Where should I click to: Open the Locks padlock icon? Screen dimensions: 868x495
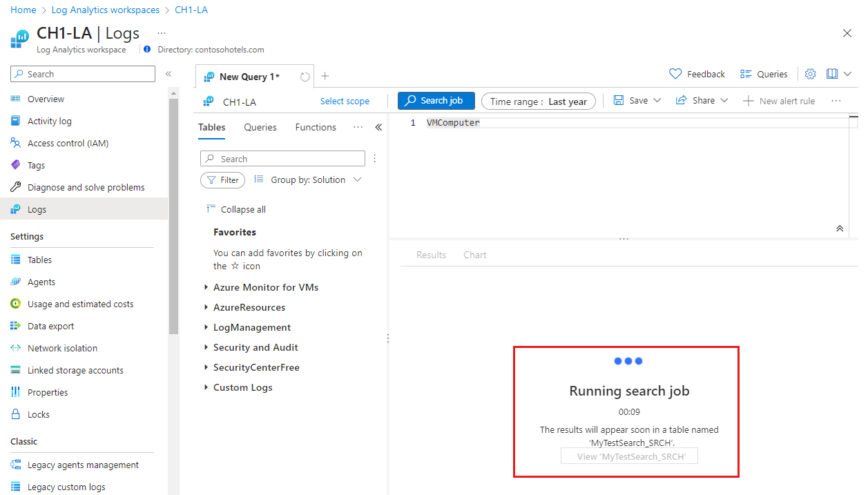tap(15, 414)
